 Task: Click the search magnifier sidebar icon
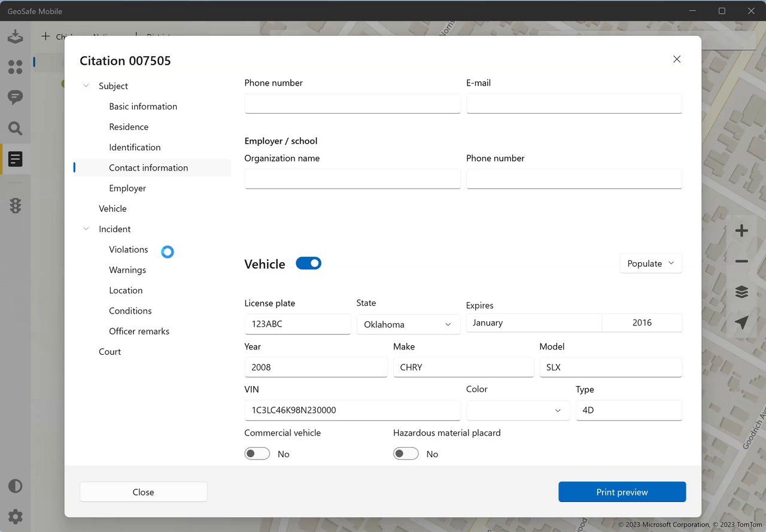point(15,128)
